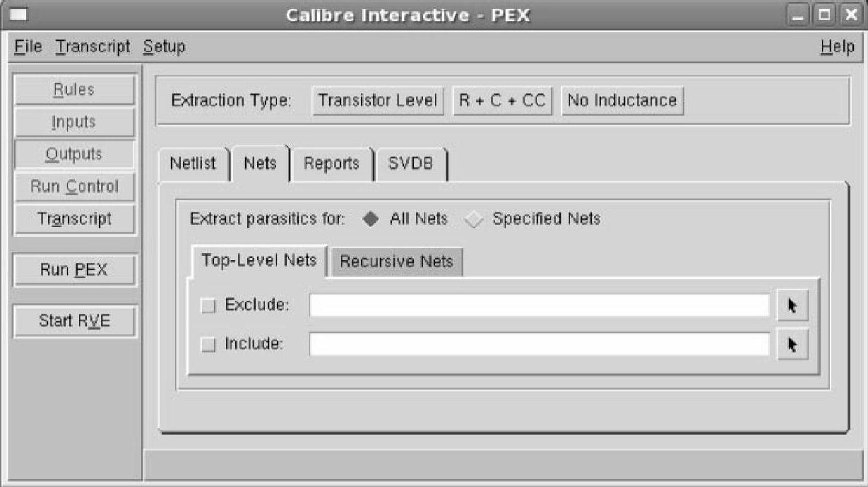
Task: Open the Transistor Level extraction dropdown
Action: [x=378, y=100]
